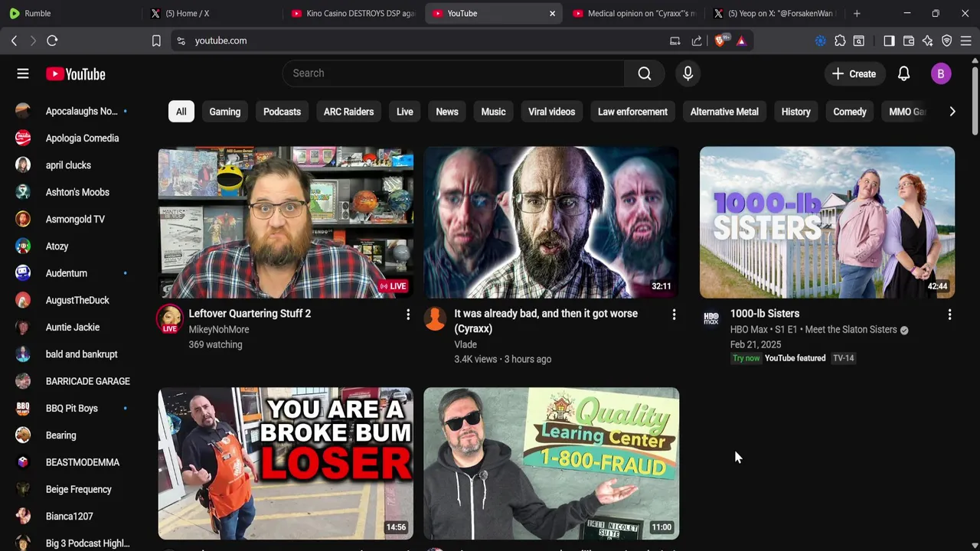Close the YouTube browser tab

552,13
